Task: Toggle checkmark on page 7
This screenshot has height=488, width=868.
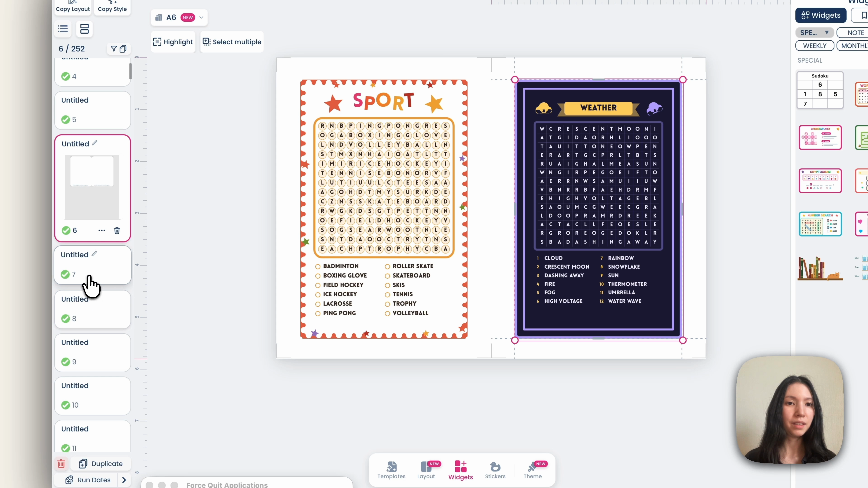Action: pos(65,274)
